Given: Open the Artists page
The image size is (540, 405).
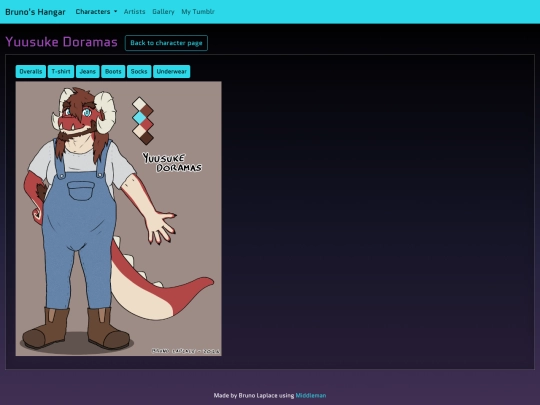Looking at the screenshot, I should click(134, 12).
